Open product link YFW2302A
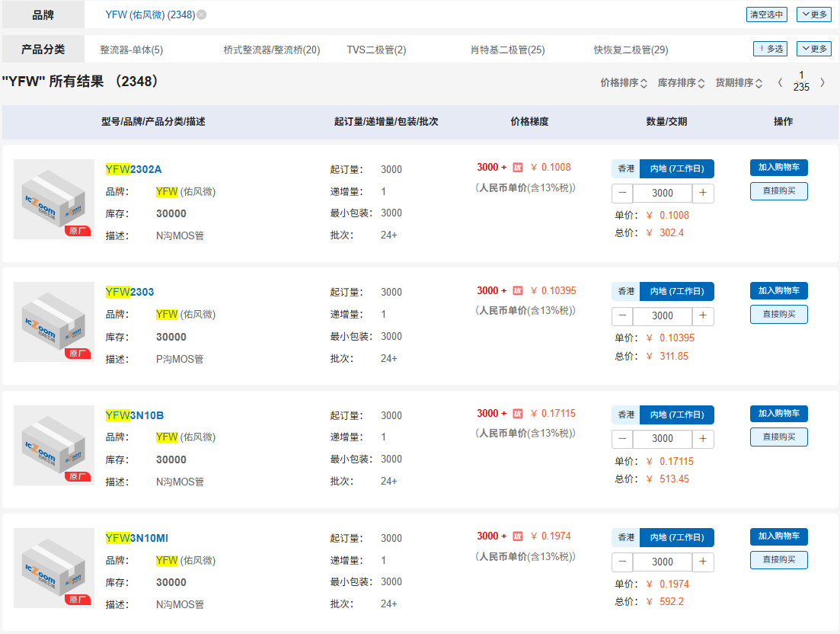Viewport: 840px width, 634px height. pos(133,169)
